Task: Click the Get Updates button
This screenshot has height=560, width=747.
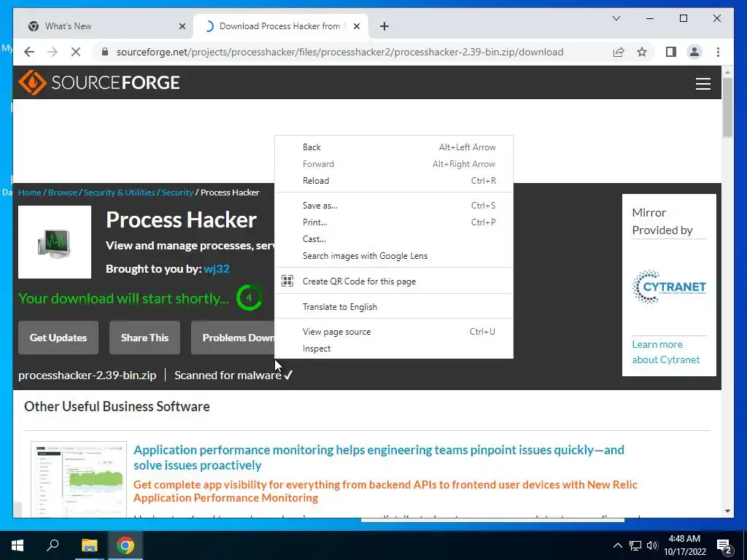Action: 58,338
